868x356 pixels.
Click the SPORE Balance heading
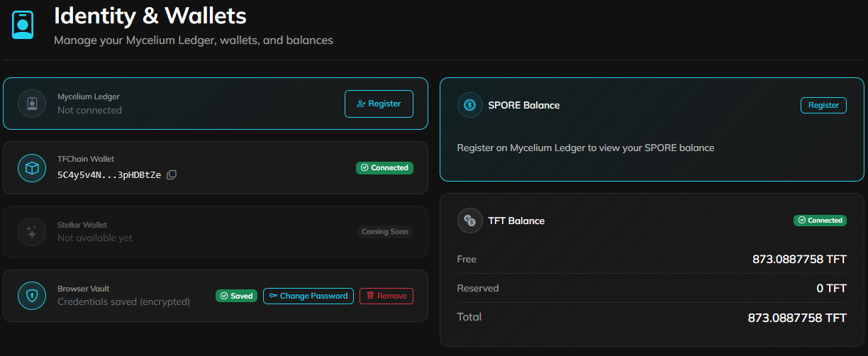[x=524, y=105]
